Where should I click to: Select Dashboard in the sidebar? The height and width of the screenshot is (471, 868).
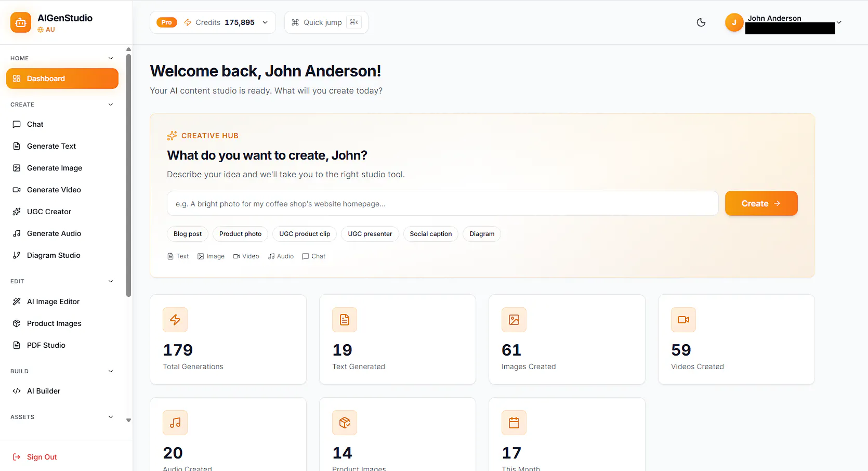(62, 78)
